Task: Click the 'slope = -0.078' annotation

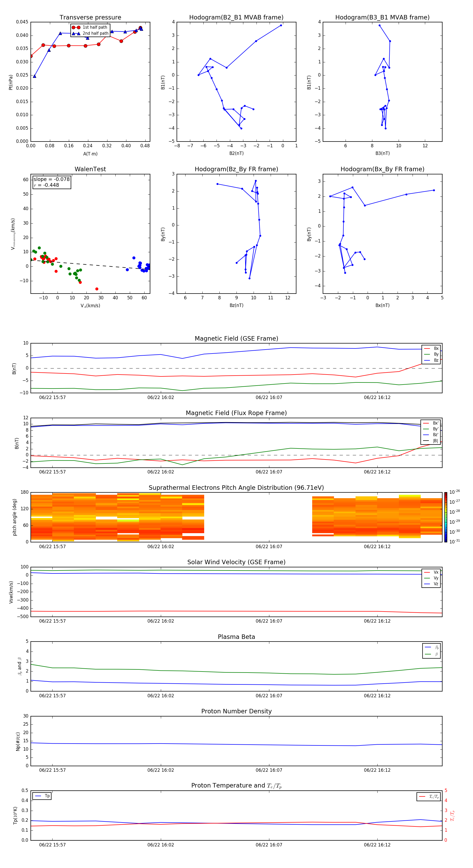Action: click(x=52, y=179)
